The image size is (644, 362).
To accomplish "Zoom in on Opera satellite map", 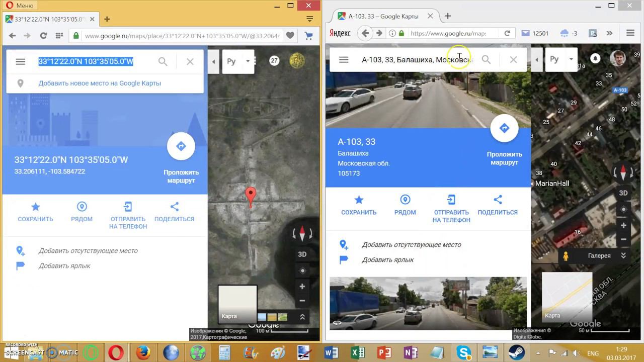I will (x=302, y=287).
